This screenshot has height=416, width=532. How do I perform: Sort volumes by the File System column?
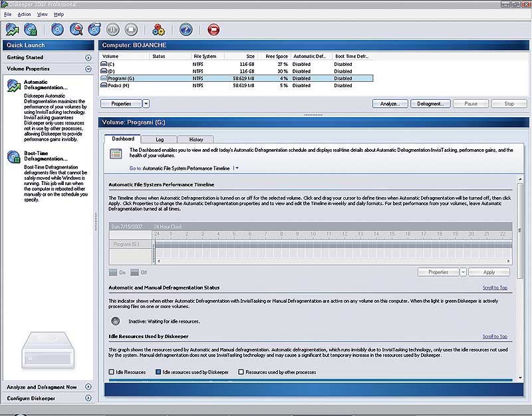tap(207, 57)
